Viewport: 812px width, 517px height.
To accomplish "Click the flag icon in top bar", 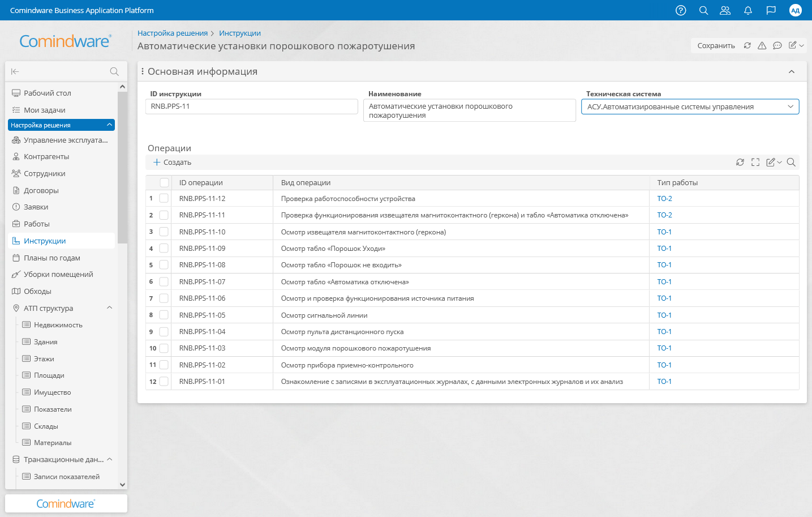I will (771, 10).
